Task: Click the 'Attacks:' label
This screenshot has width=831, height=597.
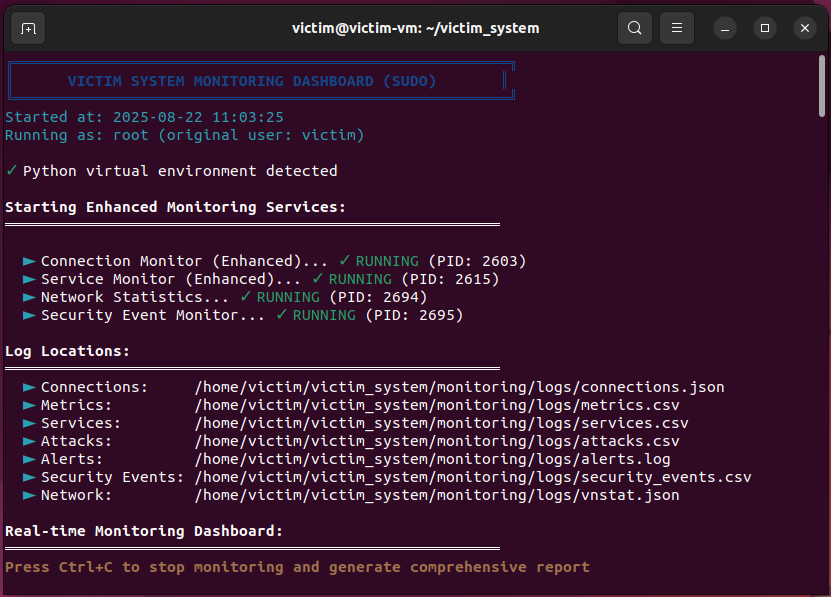Action: 76,442
